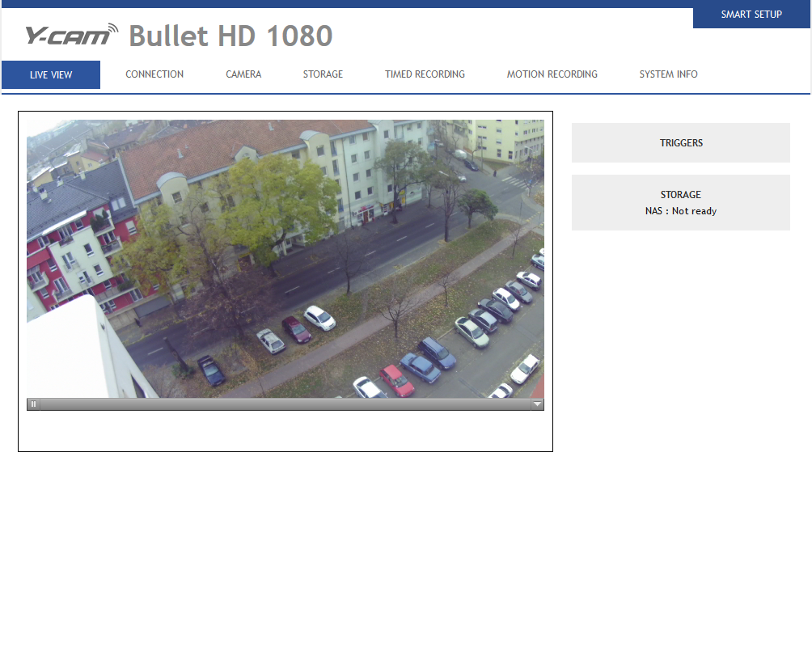Open the Storage tab in the navigation bar

(323, 74)
